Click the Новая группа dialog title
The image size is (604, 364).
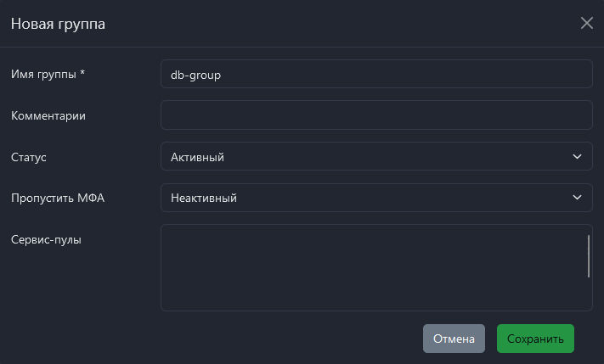pos(58,24)
